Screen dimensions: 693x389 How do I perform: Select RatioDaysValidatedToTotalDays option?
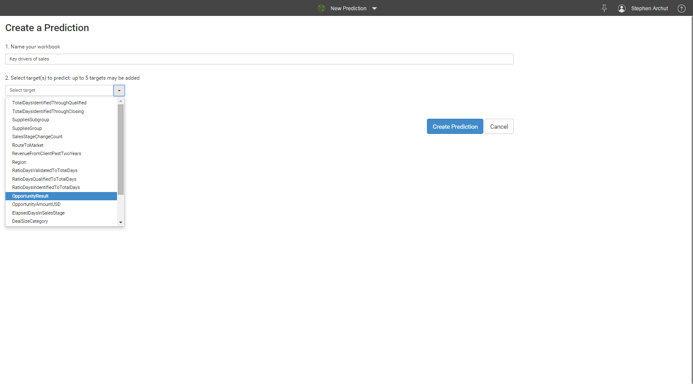coord(61,170)
